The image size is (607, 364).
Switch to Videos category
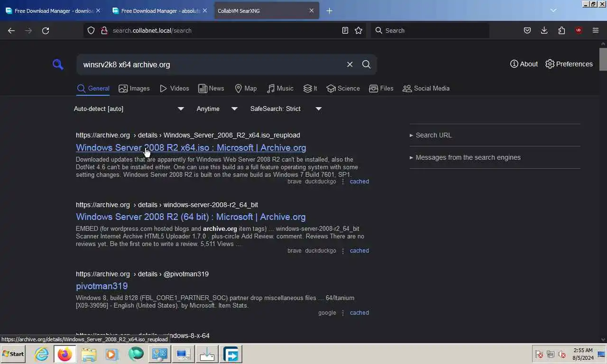174,89
